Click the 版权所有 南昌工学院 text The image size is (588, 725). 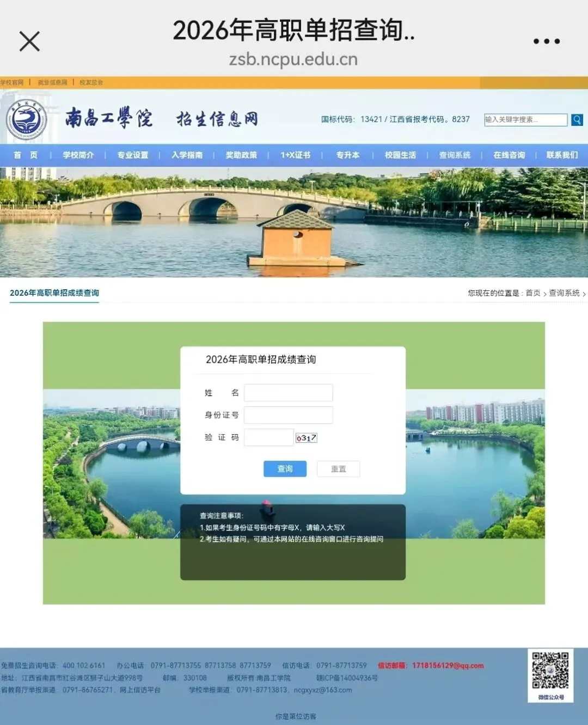259,678
